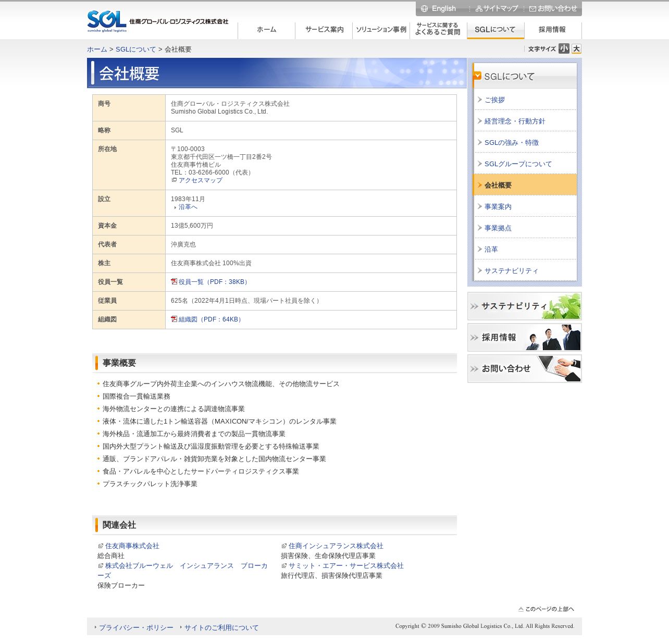
Task: Open 事業案内 in the sidebar
Action: pos(498,206)
